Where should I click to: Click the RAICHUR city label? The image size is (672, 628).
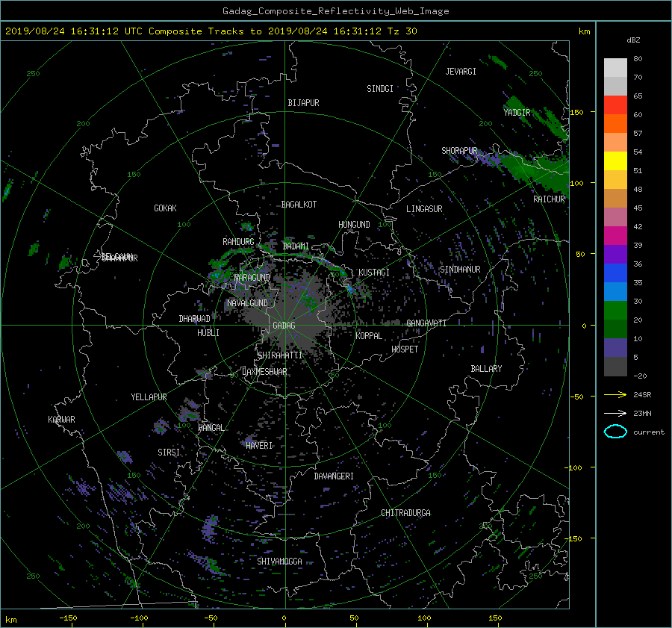click(549, 199)
